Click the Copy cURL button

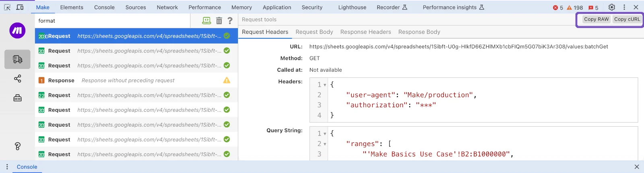(627, 19)
